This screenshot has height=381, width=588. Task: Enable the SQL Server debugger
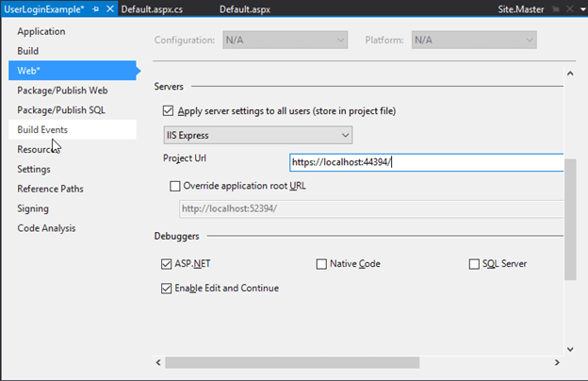(x=474, y=264)
